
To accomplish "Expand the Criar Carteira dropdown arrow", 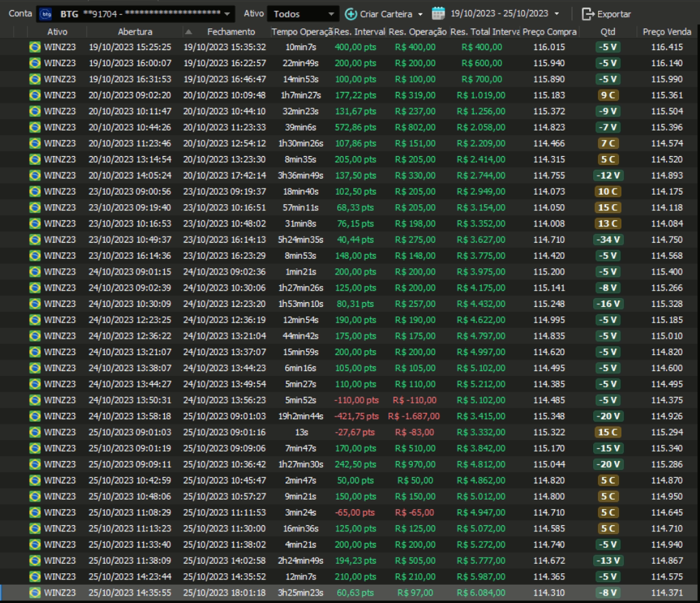I will (420, 14).
